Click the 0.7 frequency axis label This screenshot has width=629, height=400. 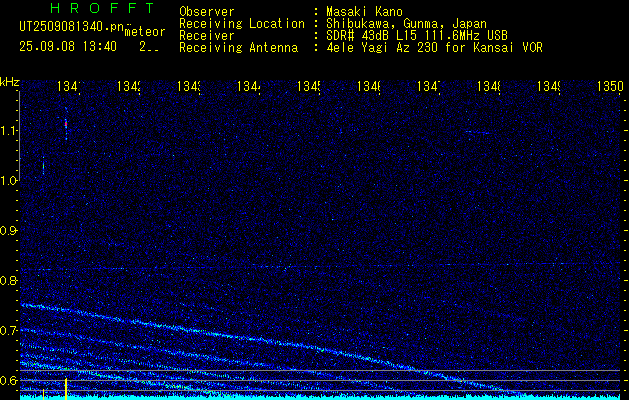point(9,330)
